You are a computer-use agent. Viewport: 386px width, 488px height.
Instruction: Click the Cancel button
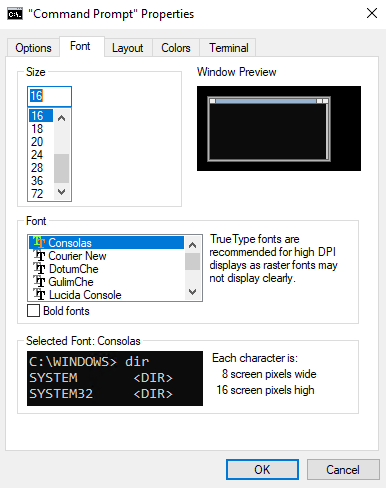(x=343, y=469)
